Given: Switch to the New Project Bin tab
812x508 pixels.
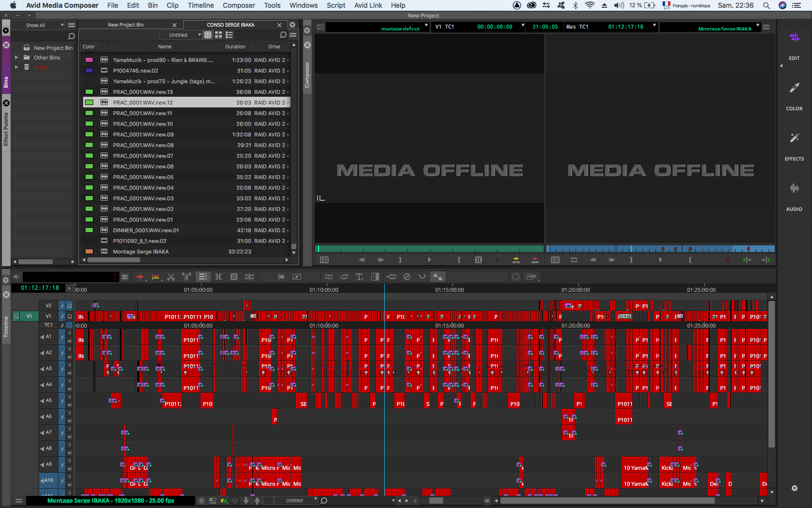Looking at the screenshot, I should [x=126, y=25].
